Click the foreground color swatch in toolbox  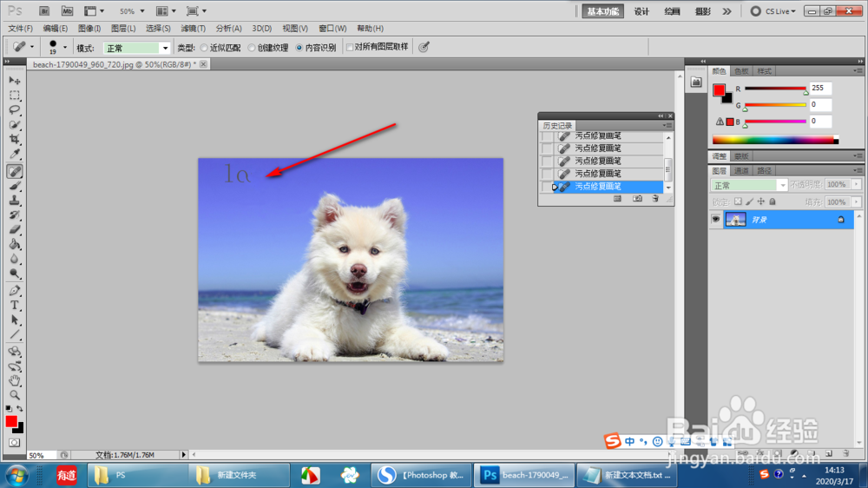pyautogui.click(x=11, y=421)
